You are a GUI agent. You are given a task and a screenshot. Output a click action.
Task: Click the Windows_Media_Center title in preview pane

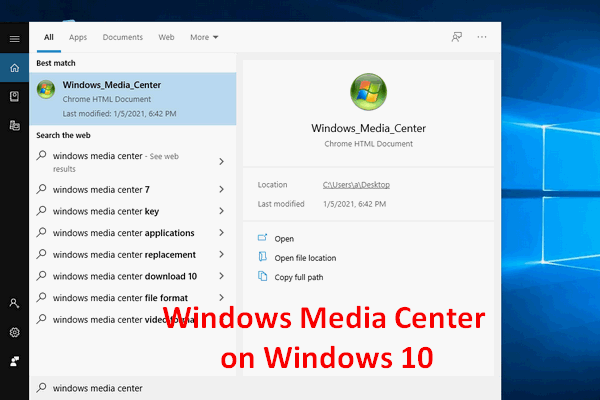368,128
